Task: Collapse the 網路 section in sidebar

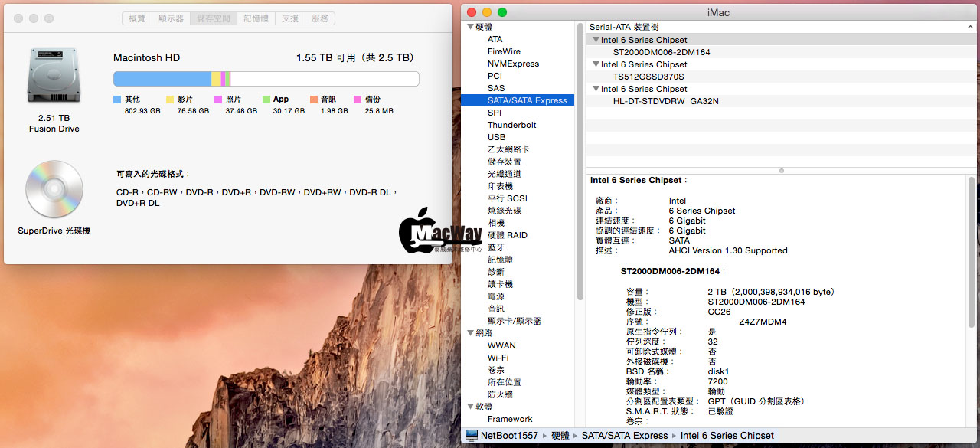Action: pos(469,333)
